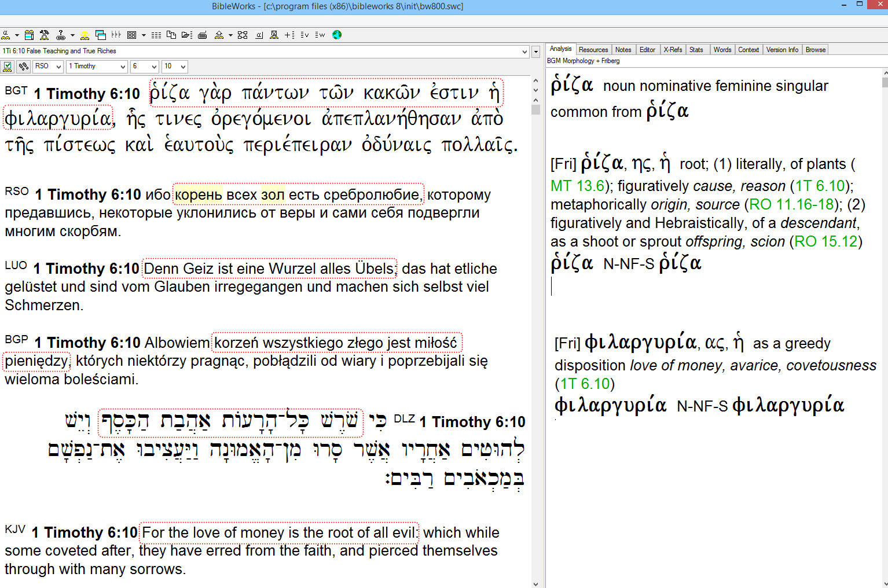Expand the arrow next to the help icon
The width and height of the screenshot is (888, 588).
pyautogui.click(x=72, y=35)
